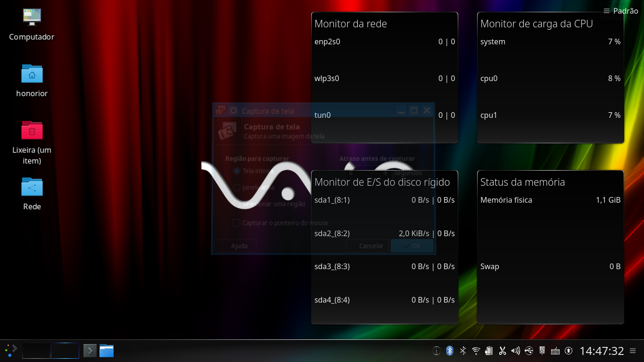Image resolution: width=644 pixels, height=362 pixels.
Task: Click the sda4_(8:4) disk row
Action: click(x=385, y=300)
